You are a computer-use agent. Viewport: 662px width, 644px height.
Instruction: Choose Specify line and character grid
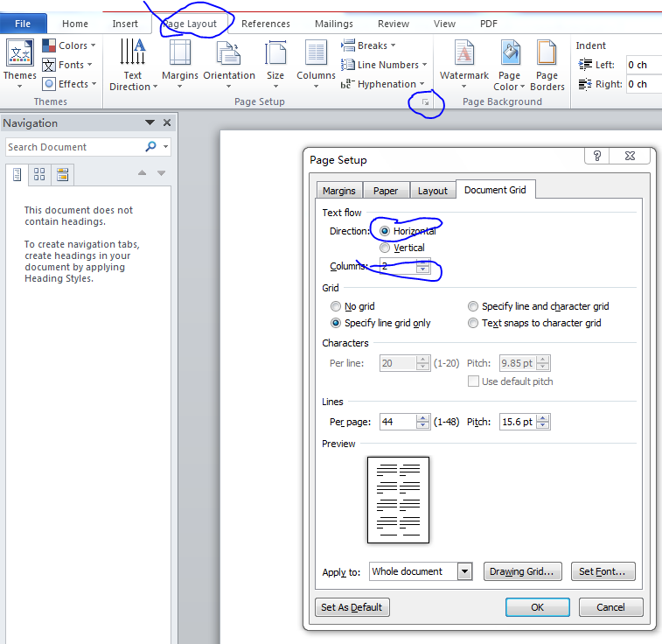pos(539,306)
